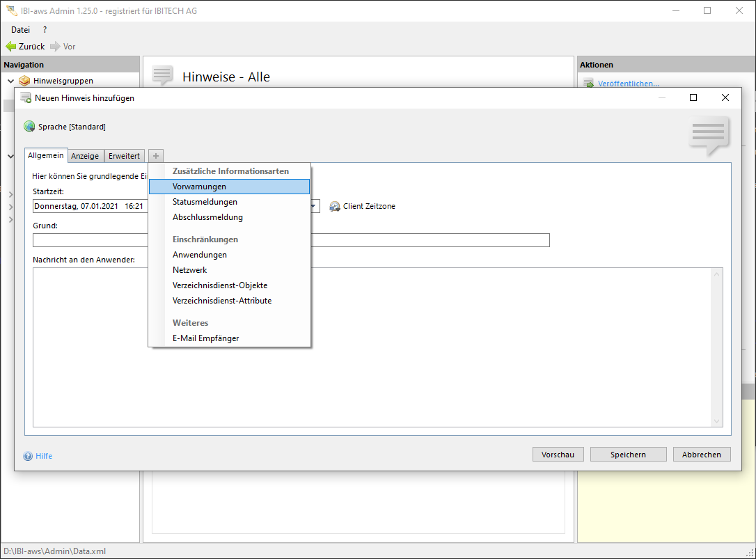The width and height of the screenshot is (756, 559).
Task: Click the globe icon beside Sprache [Standard]
Action: tap(29, 127)
